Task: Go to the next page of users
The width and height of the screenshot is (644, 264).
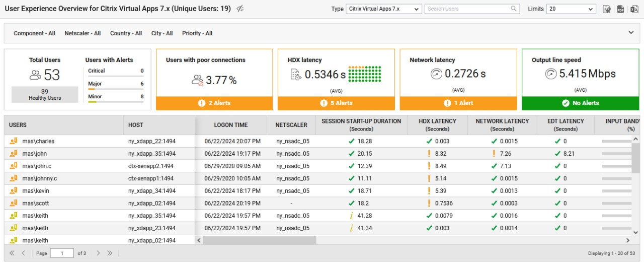Action: (99, 253)
